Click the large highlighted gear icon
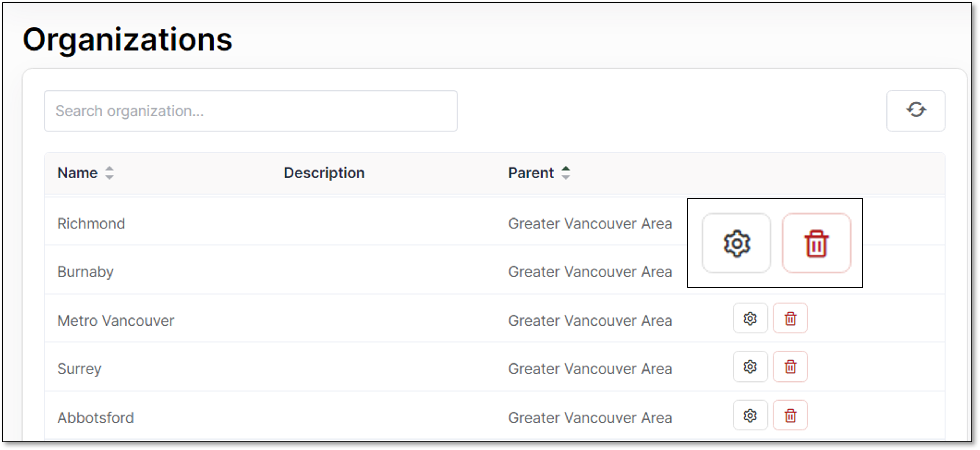 [x=737, y=243]
